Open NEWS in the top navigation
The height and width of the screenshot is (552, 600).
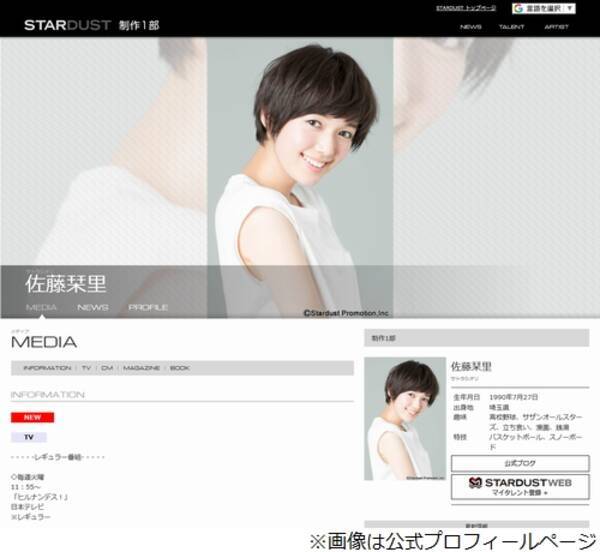click(470, 27)
